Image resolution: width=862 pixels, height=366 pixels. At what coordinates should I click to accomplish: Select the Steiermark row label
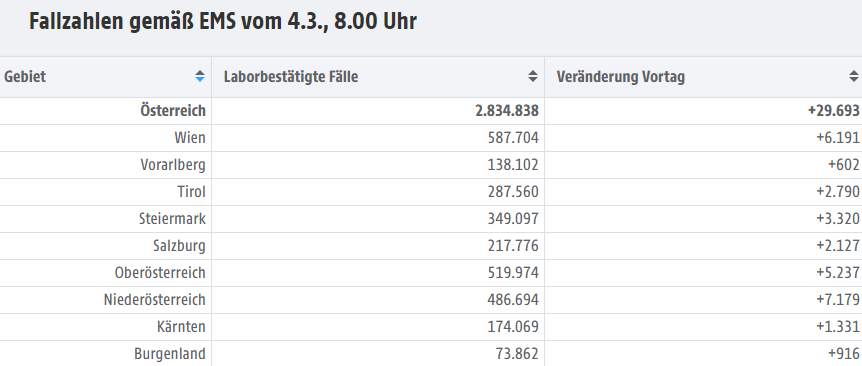(x=172, y=218)
